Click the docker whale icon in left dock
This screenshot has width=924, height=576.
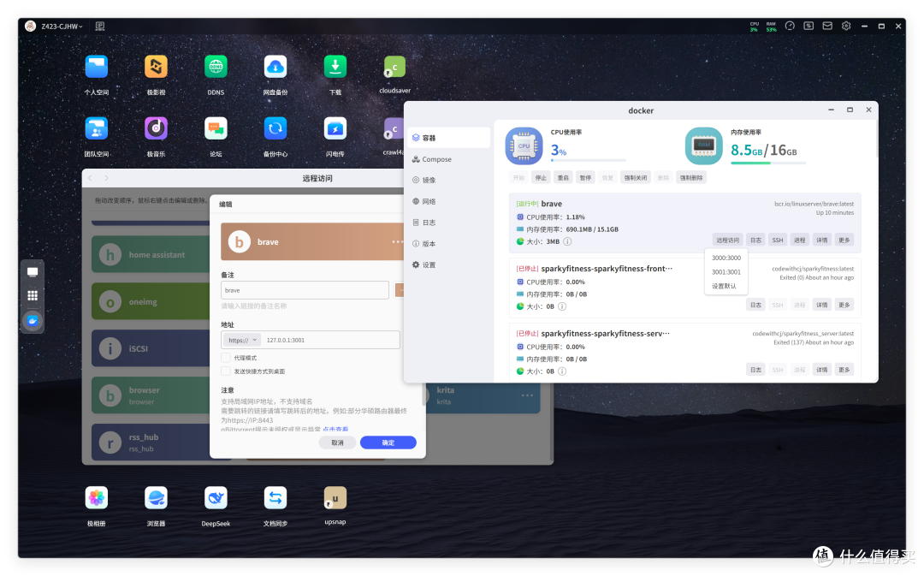pos(33,321)
